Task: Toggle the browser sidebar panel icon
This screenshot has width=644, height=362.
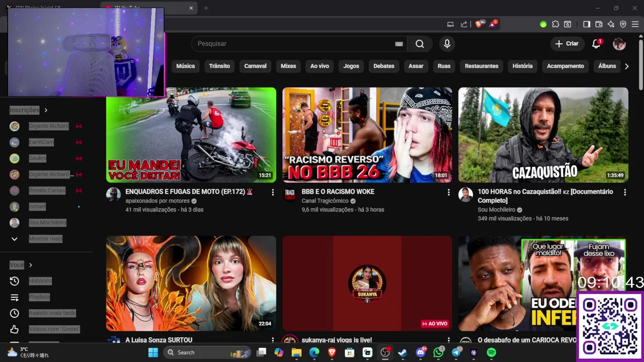Action: (x=587, y=24)
